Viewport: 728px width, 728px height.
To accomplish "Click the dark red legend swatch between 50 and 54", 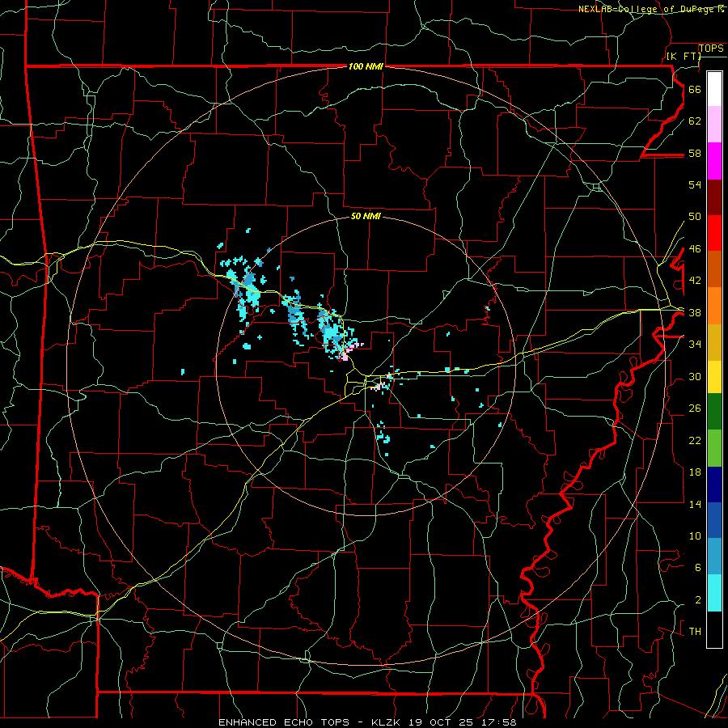I will pyautogui.click(x=714, y=197).
